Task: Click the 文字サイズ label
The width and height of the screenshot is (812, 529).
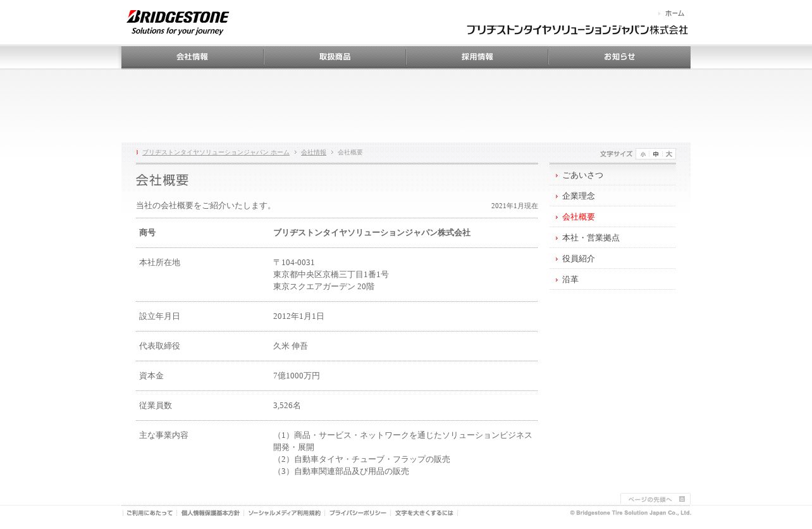Action: 616,154
